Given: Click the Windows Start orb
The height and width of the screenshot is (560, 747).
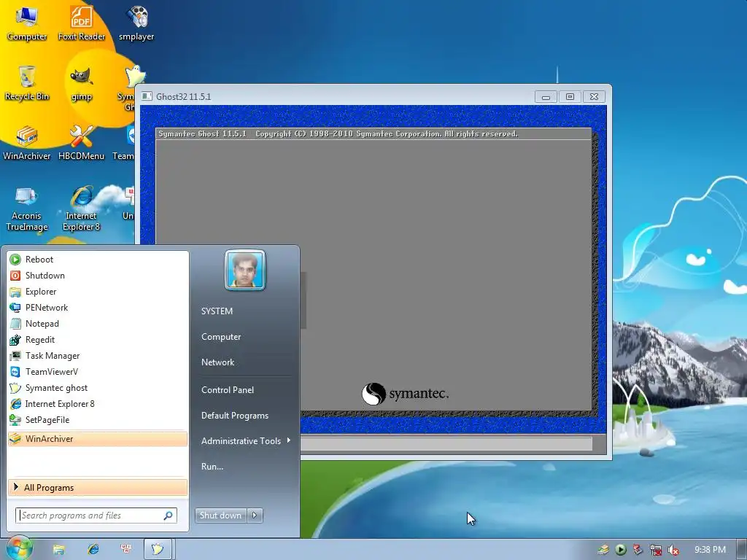Looking at the screenshot, I should click(19, 548).
